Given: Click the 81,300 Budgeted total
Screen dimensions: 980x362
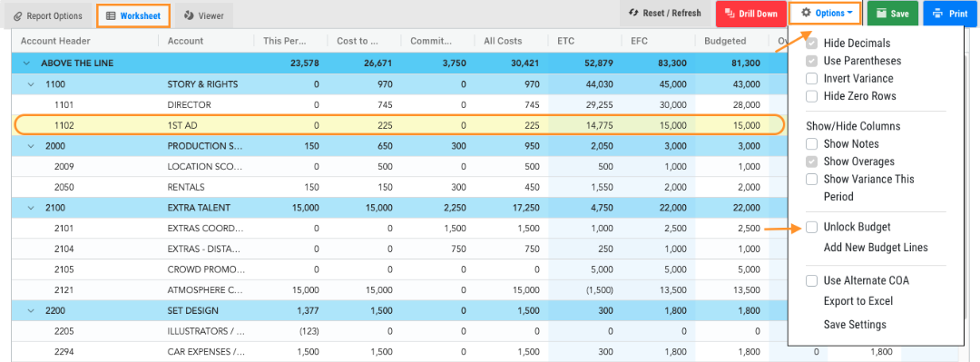Looking at the screenshot, I should (x=746, y=64).
